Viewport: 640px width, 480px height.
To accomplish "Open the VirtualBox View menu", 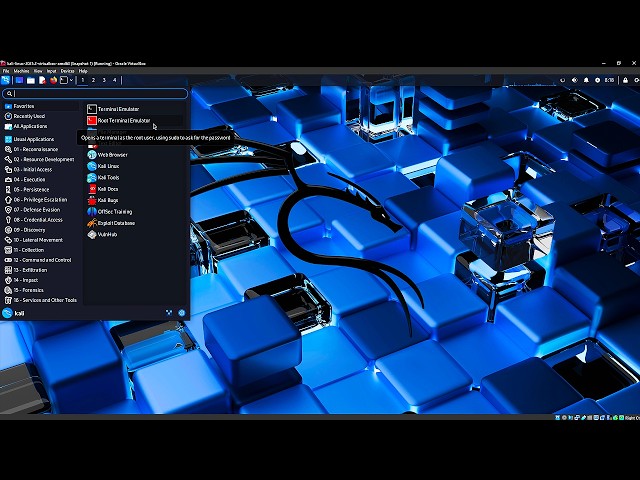I will click(38, 71).
